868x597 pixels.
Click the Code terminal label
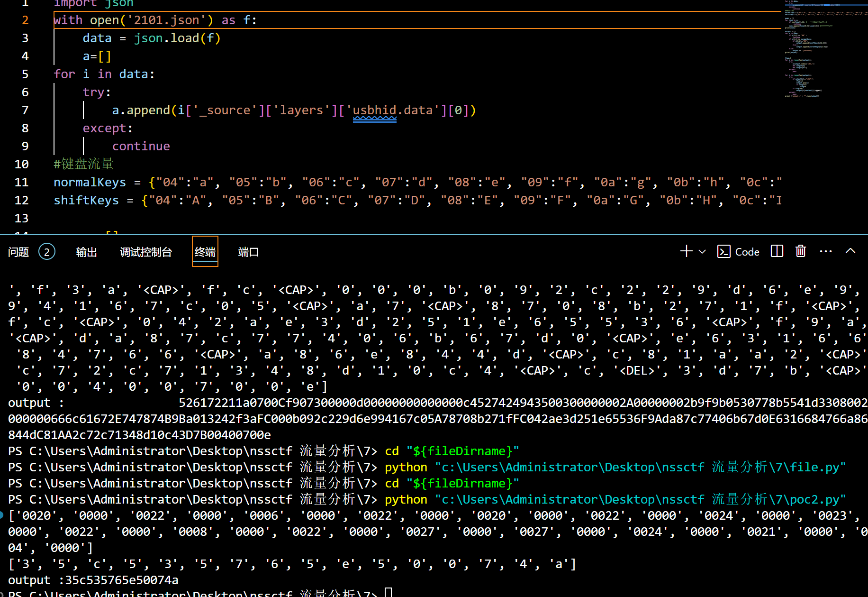coord(747,252)
